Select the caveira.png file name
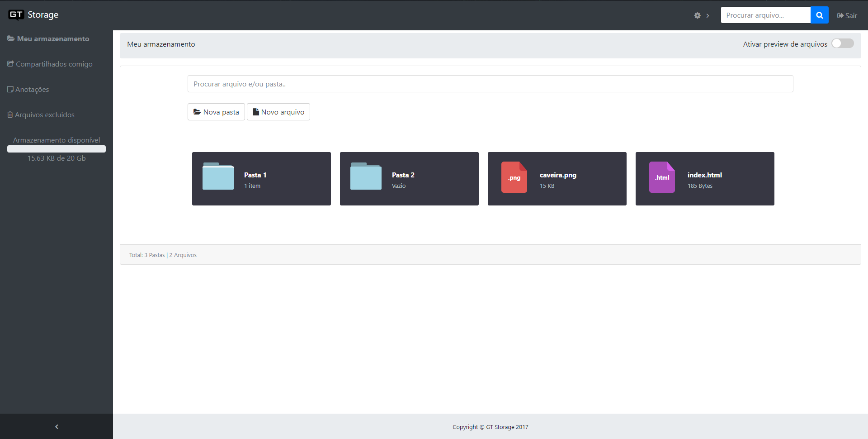 pos(558,175)
